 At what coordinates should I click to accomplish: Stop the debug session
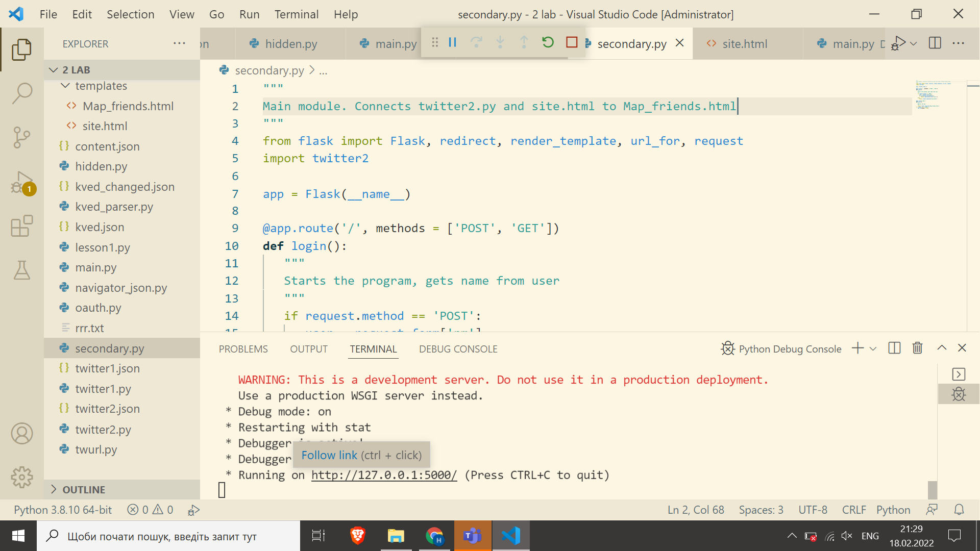[x=571, y=42]
